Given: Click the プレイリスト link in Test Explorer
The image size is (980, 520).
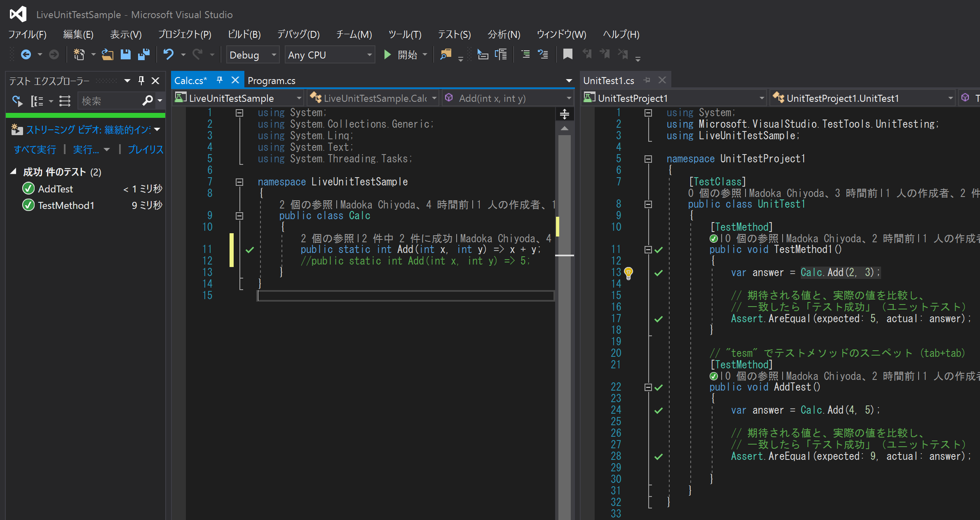Looking at the screenshot, I should [x=145, y=149].
